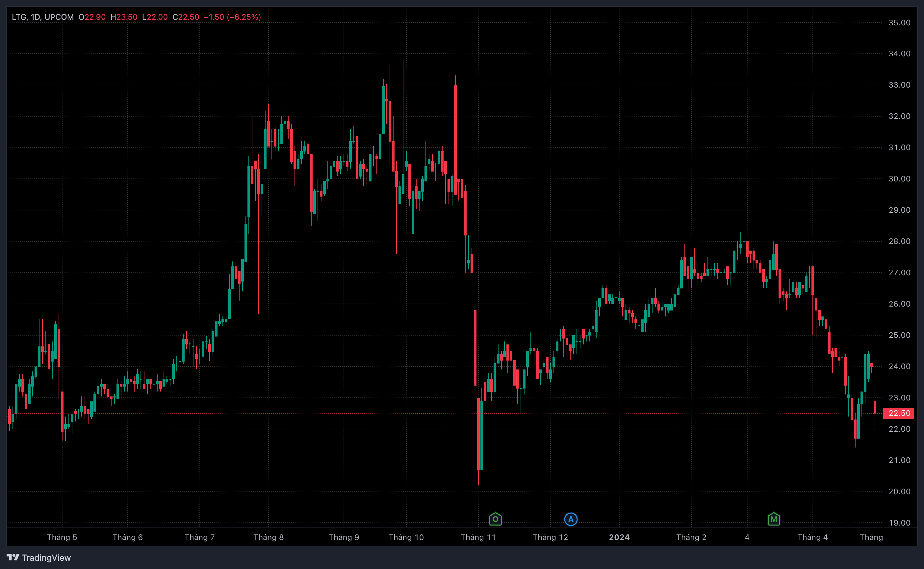
Task: Click the Tháng 11 time axis label
Action: point(478,537)
